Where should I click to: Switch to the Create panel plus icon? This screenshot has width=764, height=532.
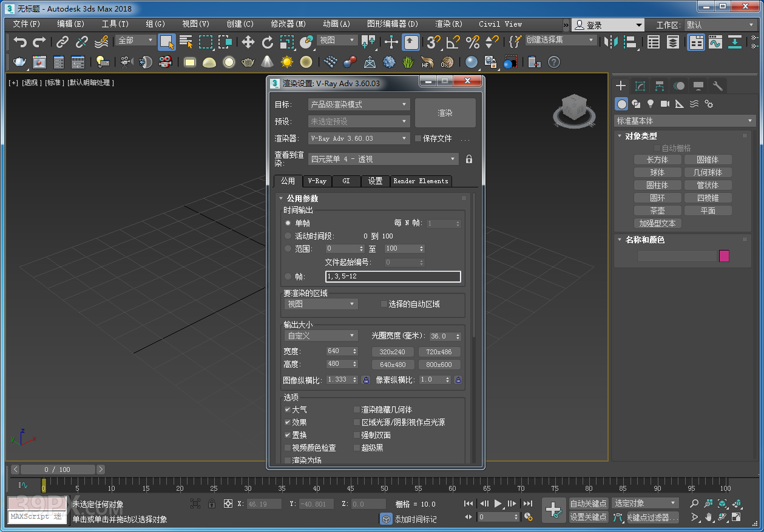620,86
